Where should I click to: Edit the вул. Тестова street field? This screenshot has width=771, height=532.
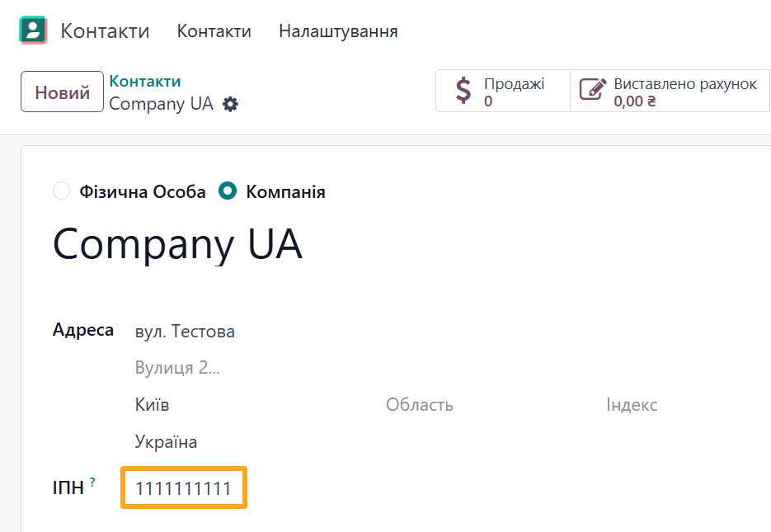185,331
